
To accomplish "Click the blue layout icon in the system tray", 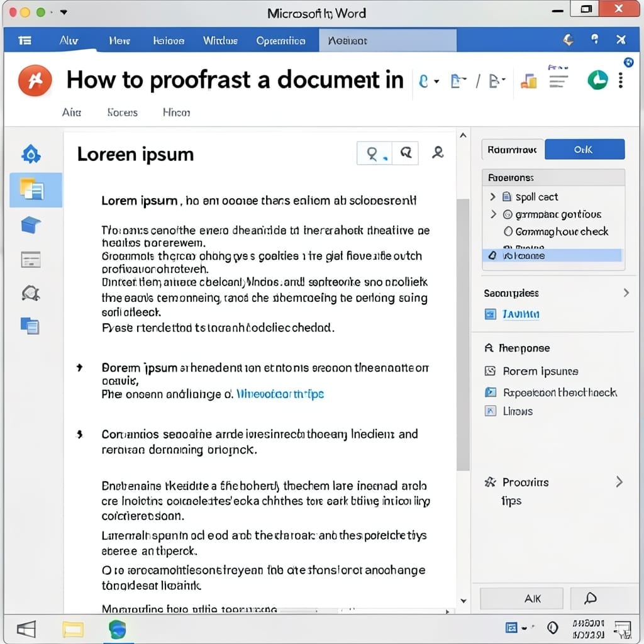I will click(511, 628).
